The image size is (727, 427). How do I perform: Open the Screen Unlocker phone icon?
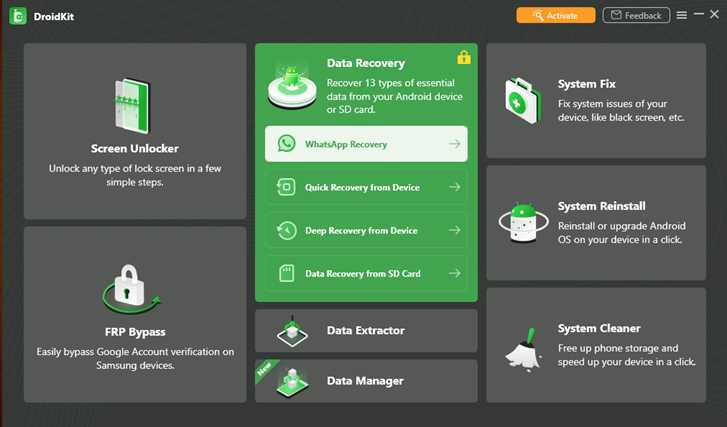133,106
